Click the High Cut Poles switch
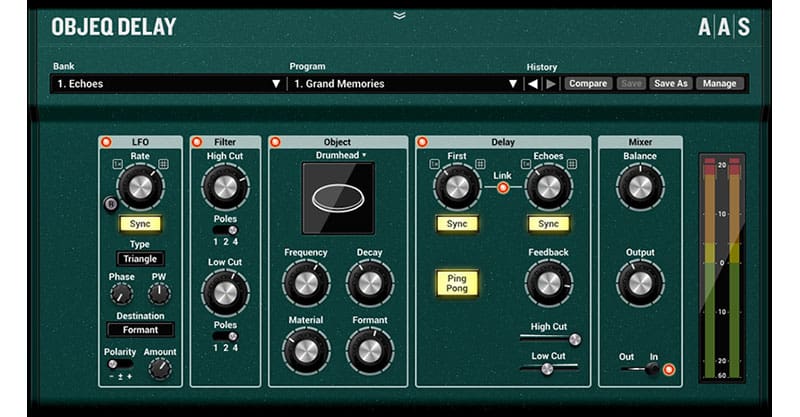The image size is (800, 417). [225, 230]
